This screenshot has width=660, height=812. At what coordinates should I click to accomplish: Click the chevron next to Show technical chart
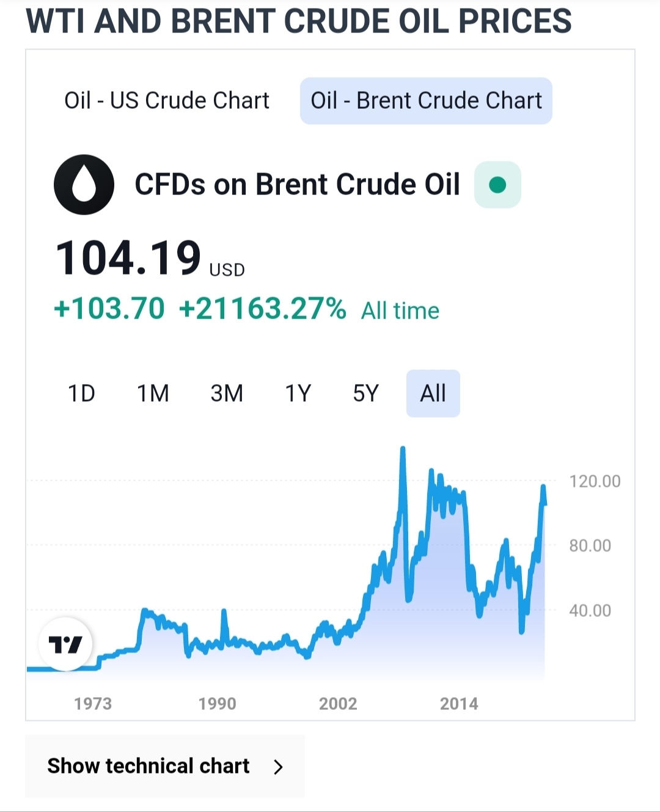279,767
